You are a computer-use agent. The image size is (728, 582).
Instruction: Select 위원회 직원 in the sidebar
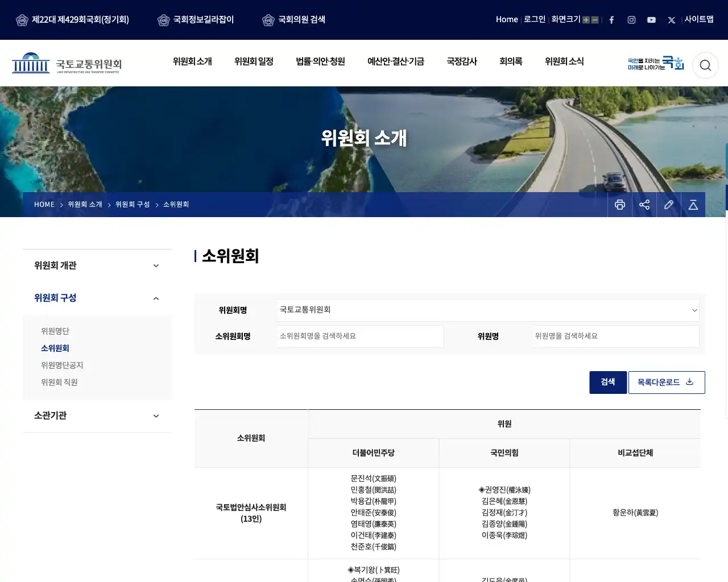(x=59, y=383)
